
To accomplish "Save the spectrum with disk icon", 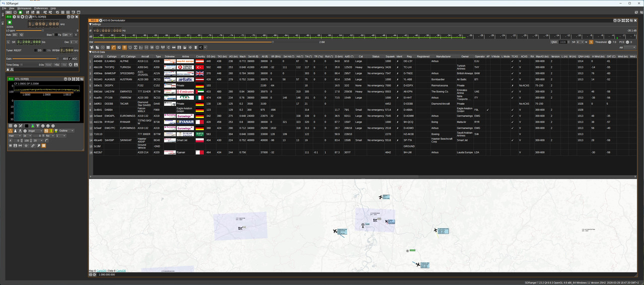I will 15,146.
